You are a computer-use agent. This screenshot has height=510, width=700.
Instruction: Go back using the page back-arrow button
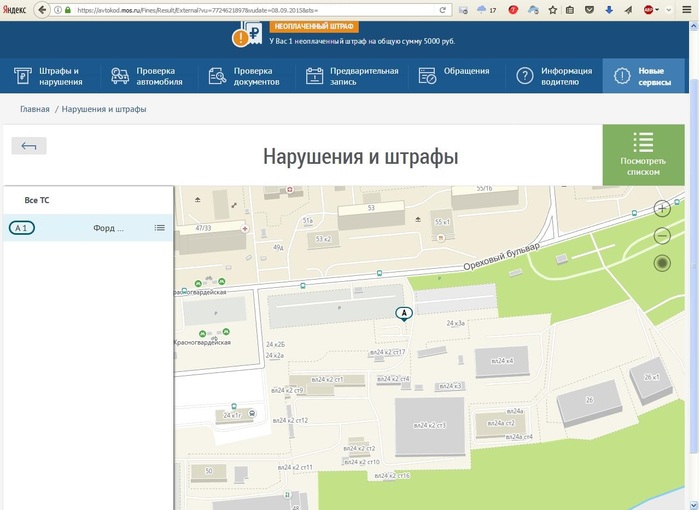tap(29, 146)
